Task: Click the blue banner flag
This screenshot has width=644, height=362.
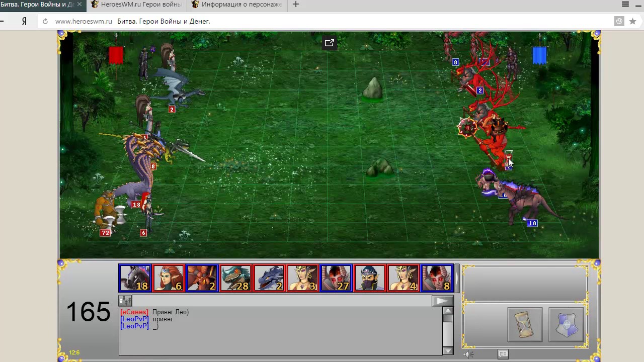Action: click(539, 55)
